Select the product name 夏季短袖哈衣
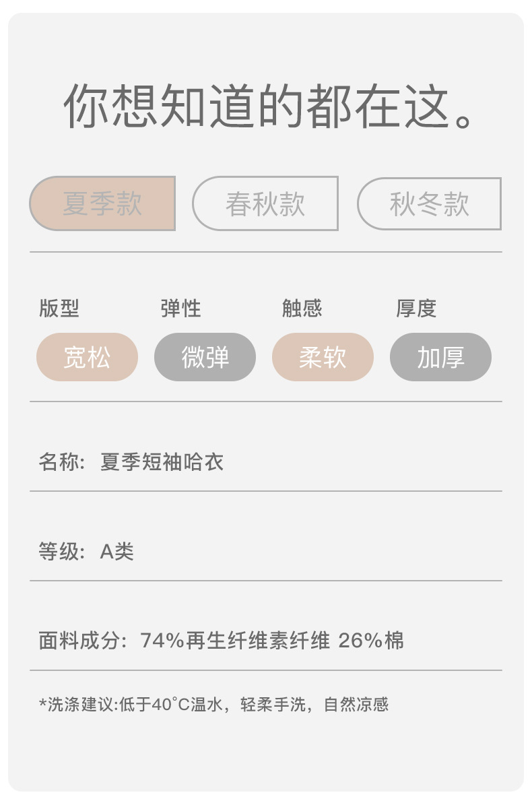 pos(162,462)
